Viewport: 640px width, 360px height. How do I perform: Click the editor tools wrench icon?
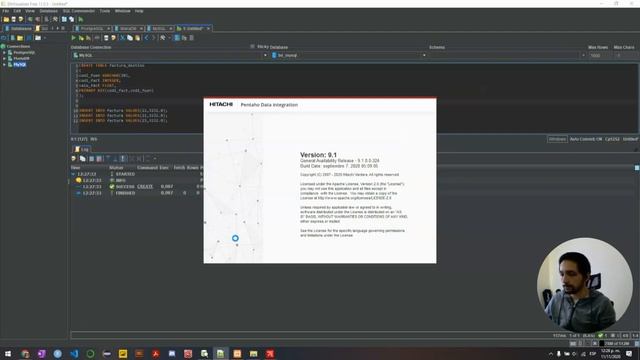point(163,38)
